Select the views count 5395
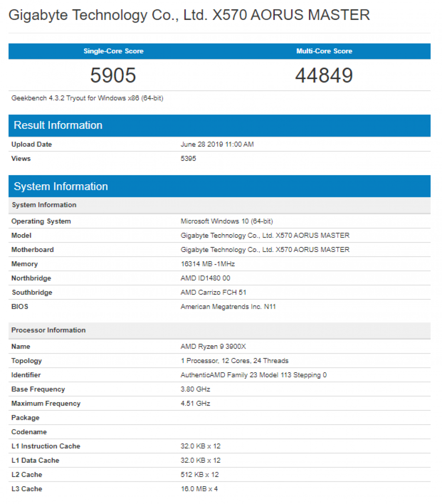This screenshot has height=504, width=442. pyautogui.click(x=188, y=158)
